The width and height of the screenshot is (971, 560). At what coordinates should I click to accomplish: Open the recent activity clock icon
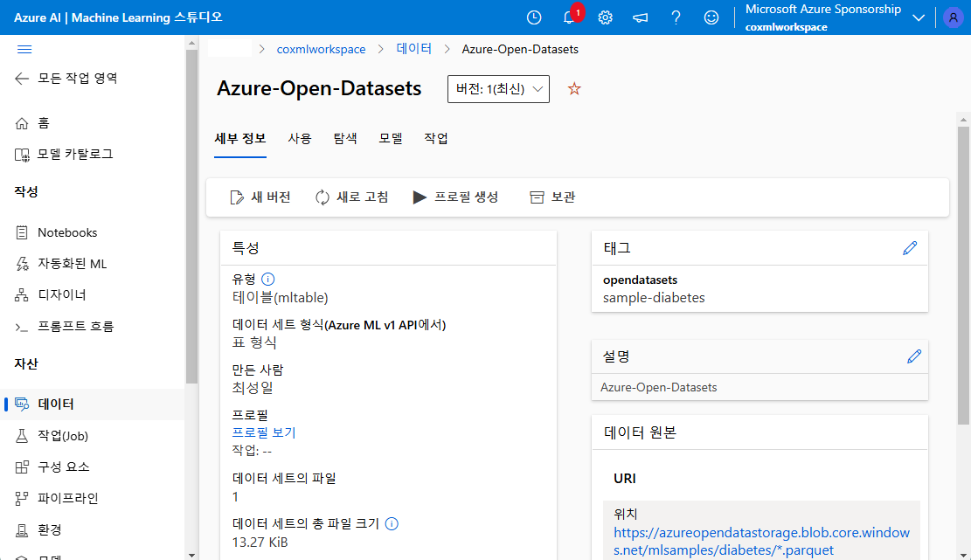[x=534, y=17]
